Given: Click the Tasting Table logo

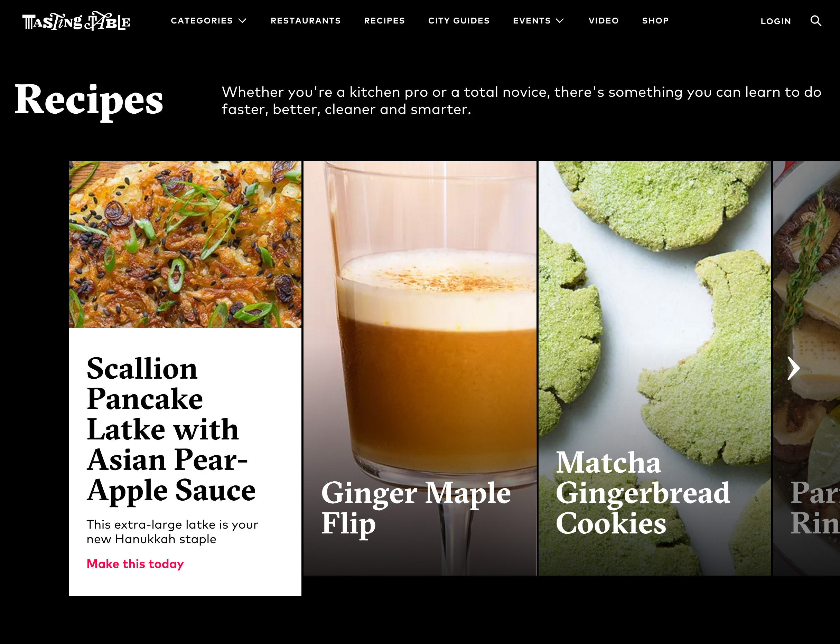Looking at the screenshot, I should pyautogui.click(x=76, y=21).
